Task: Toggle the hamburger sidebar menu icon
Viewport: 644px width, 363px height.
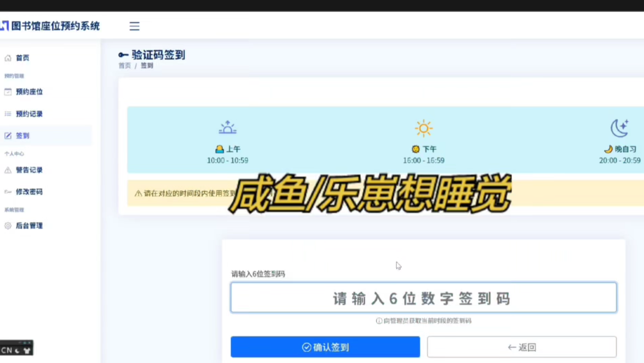Action: (134, 26)
